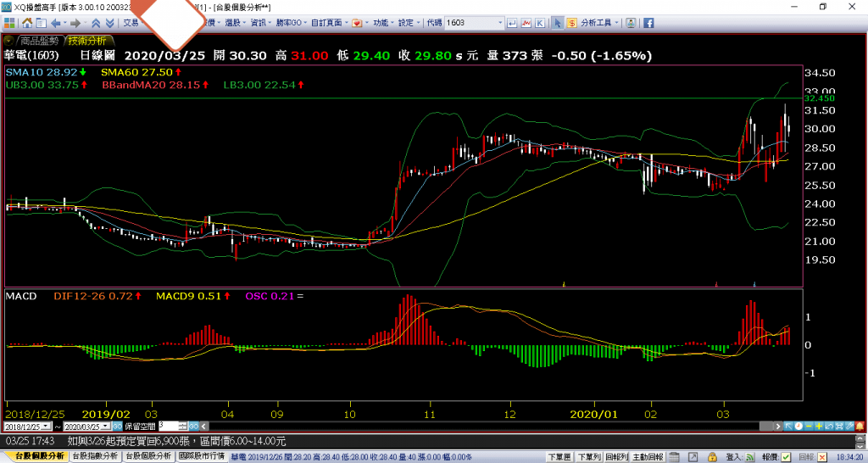Click the red trend chart icon
This screenshot has height=463, width=868.
coord(527,23)
